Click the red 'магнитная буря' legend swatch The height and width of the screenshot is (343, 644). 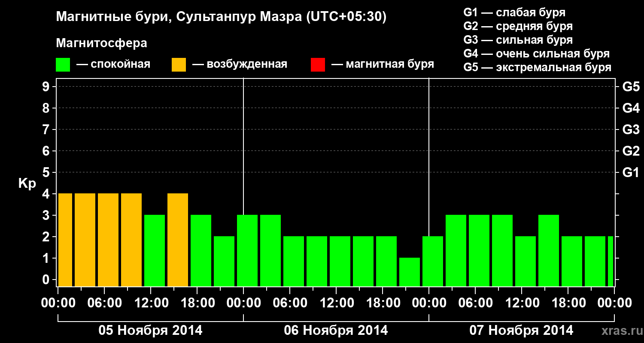(x=318, y=65)
